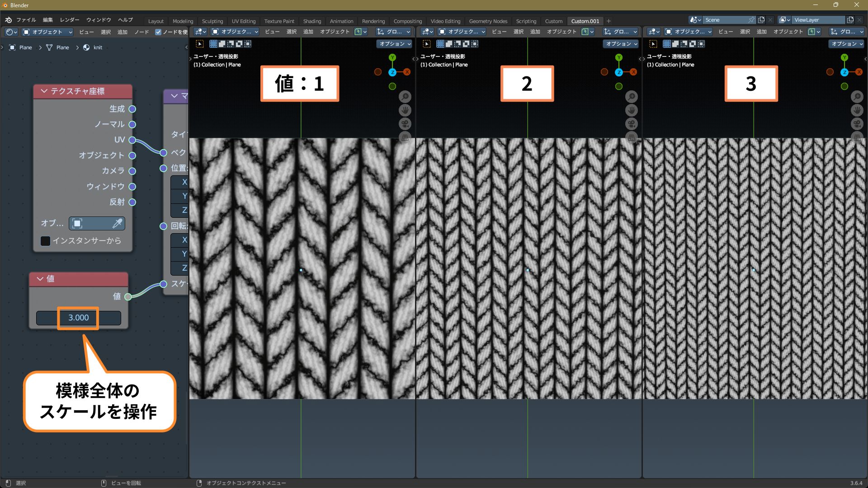Click Plane in node editor breadcrumb

tap(25, 47)
